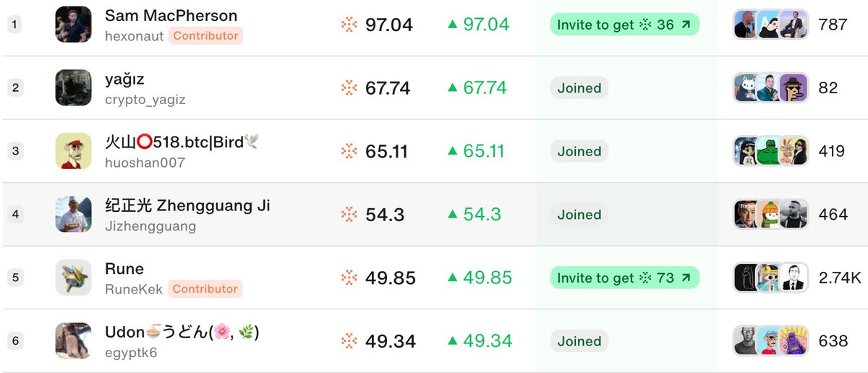
Task: Open follower avatars group beside 787
Action: (x=771, y=24)
